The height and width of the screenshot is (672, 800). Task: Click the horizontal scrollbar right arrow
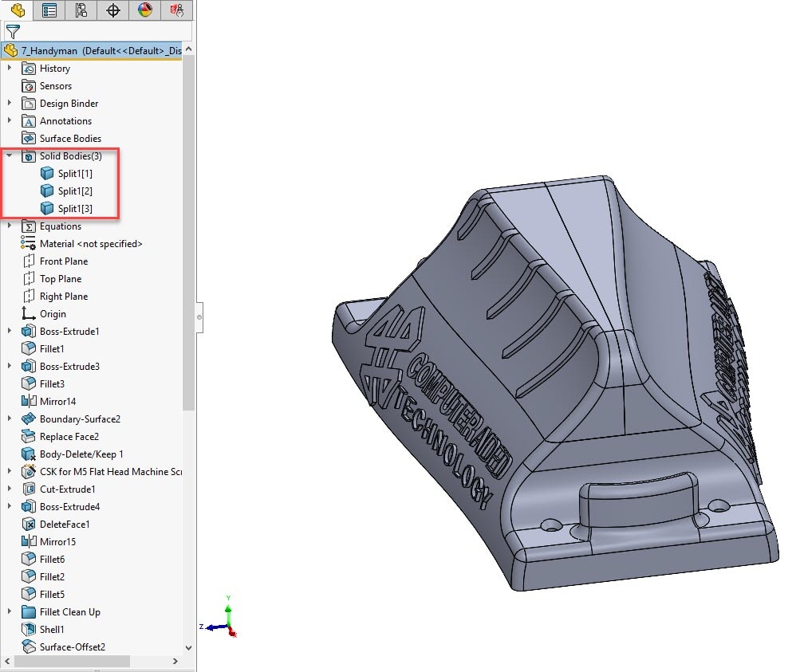pos(175,662)
